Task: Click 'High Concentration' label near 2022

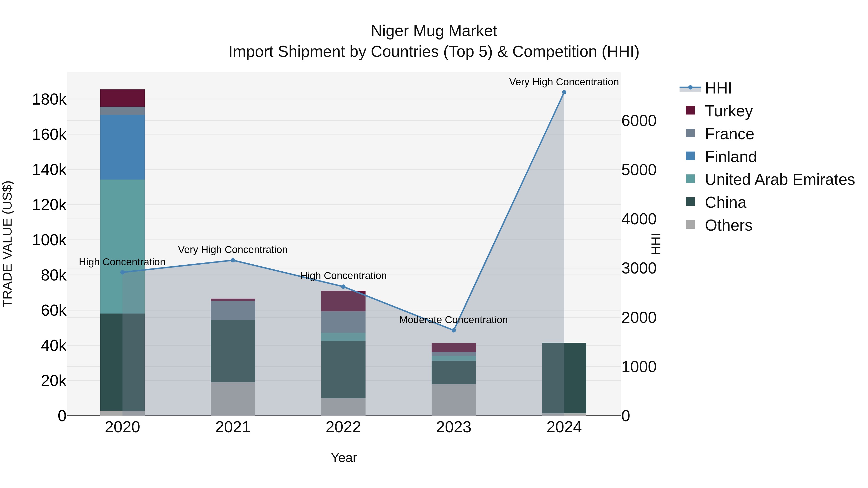Action: coord(343,275)
